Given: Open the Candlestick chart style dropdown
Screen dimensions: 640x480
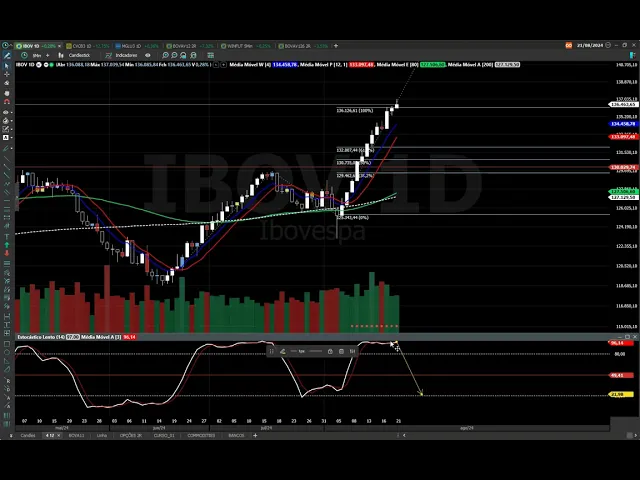Looking at the screenshot, I should click(79, 55).
